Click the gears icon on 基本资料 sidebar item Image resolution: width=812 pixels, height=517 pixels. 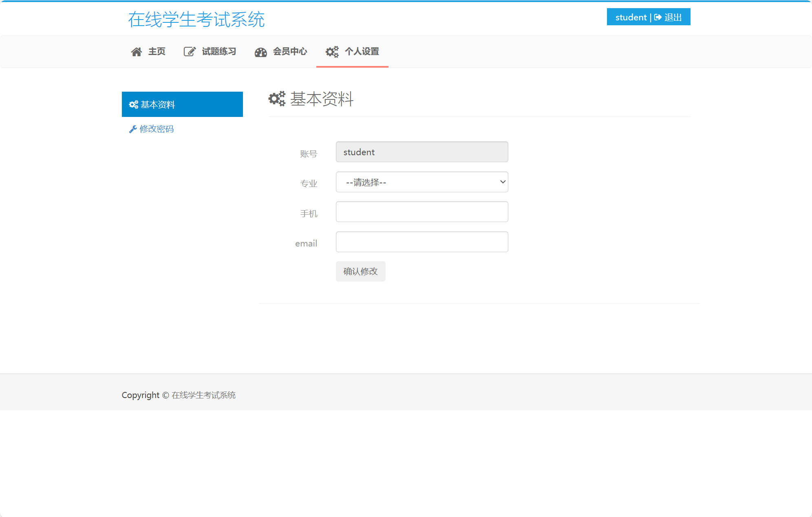click(x=132, y=104)
